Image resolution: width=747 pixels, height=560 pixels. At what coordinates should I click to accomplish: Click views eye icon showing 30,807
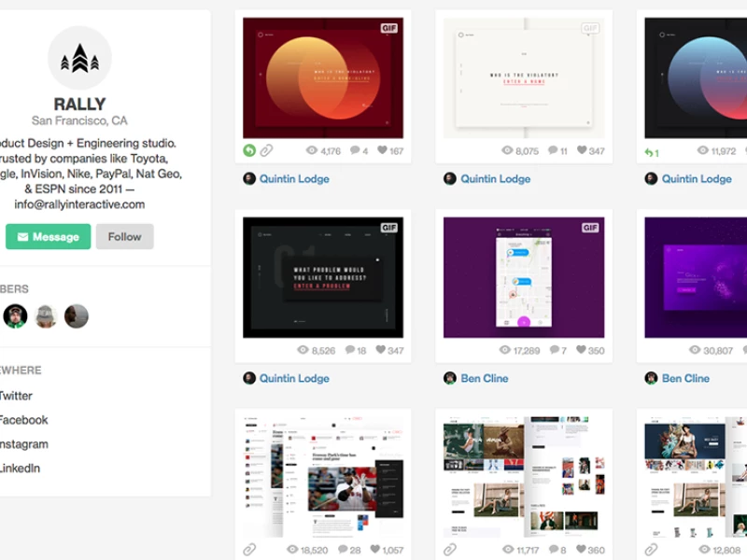(x=695, y=350)
